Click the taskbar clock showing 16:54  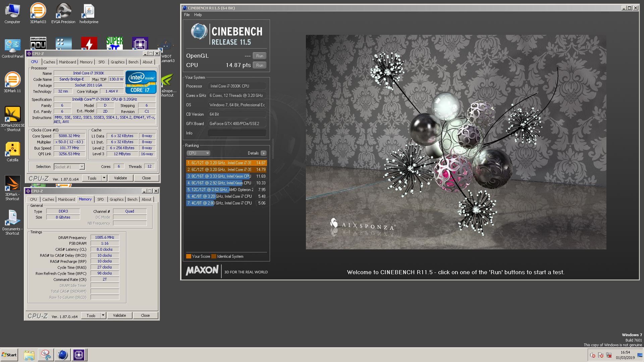tap(625, 355)
